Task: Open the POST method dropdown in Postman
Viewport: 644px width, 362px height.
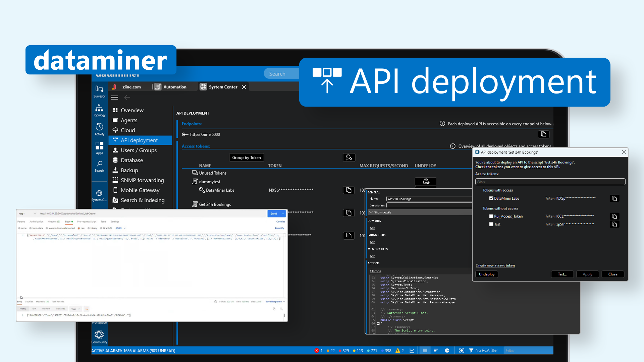Action: 27,214
